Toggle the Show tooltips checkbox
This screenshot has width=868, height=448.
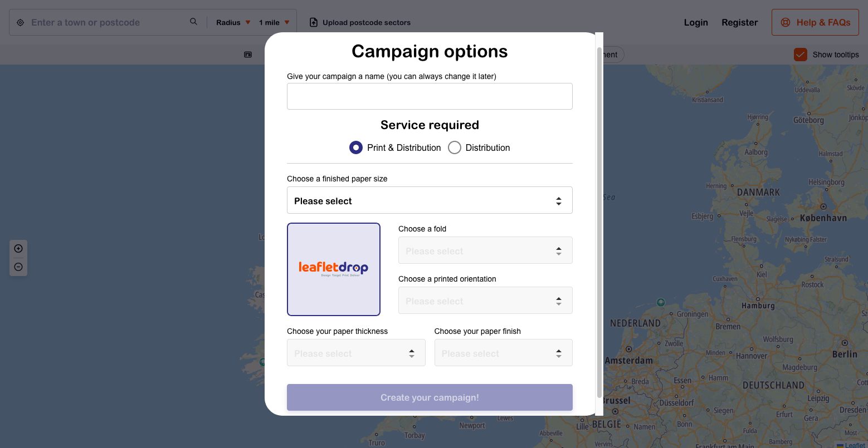click(x=801, y=55)
